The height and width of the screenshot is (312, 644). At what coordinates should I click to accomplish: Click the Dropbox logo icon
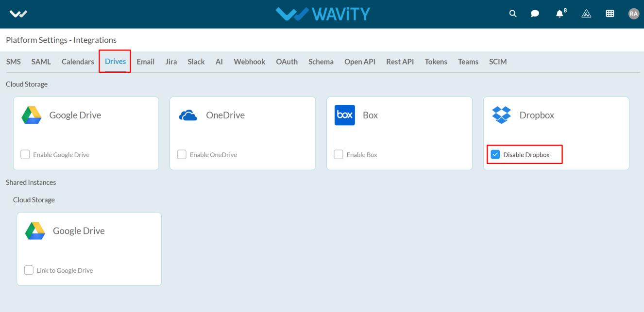point(502,115)
